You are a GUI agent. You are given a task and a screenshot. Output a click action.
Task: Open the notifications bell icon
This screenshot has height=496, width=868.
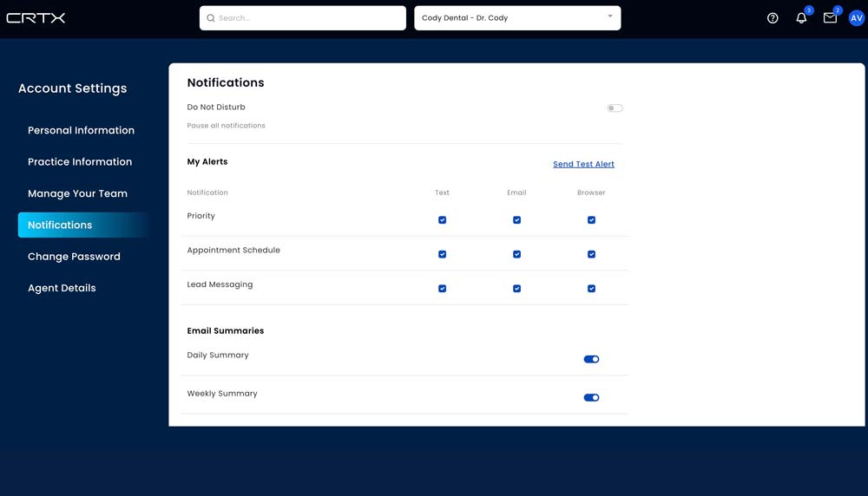pos(801,18)
